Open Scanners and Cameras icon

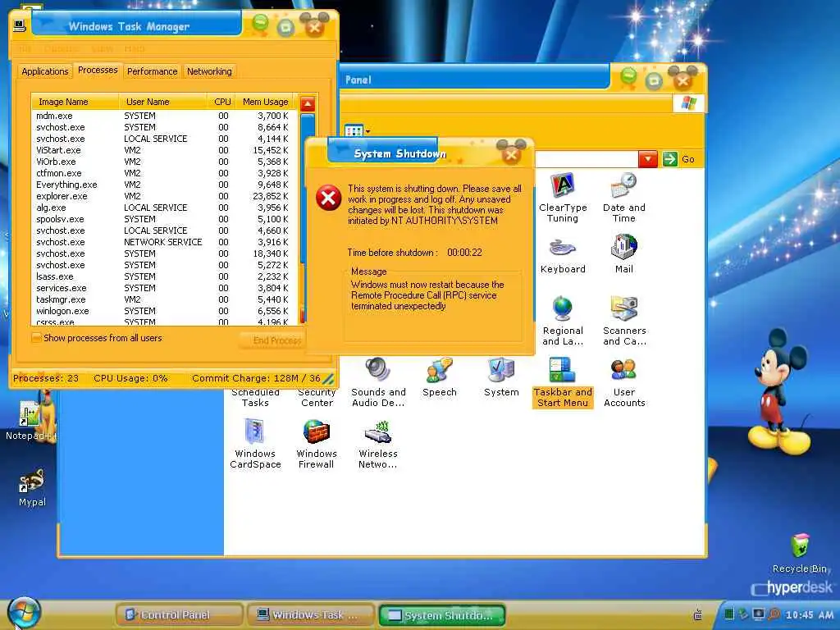624,321
